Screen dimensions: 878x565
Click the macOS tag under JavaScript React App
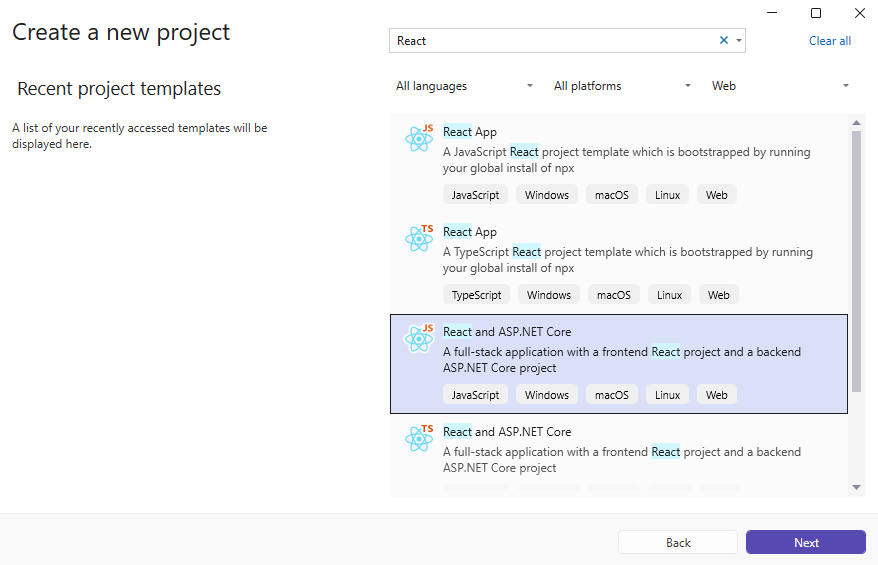coord(613,195)
